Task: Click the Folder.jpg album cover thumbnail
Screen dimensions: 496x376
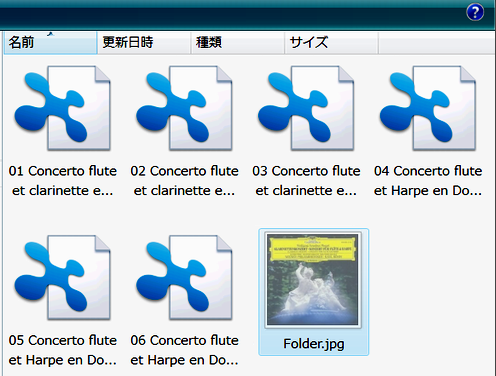Action: click(313, 279)
